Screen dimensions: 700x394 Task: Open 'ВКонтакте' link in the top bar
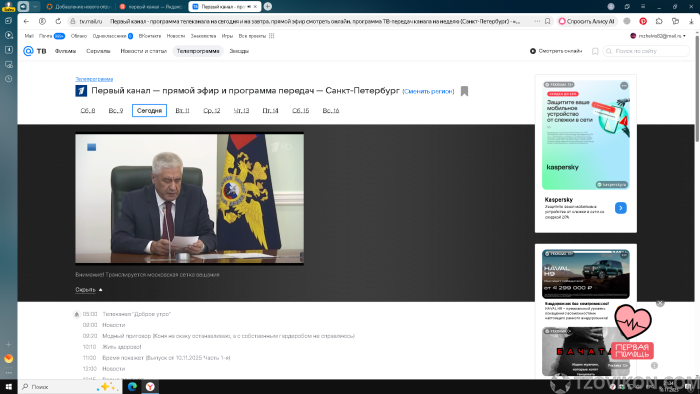tap(150, 36)
